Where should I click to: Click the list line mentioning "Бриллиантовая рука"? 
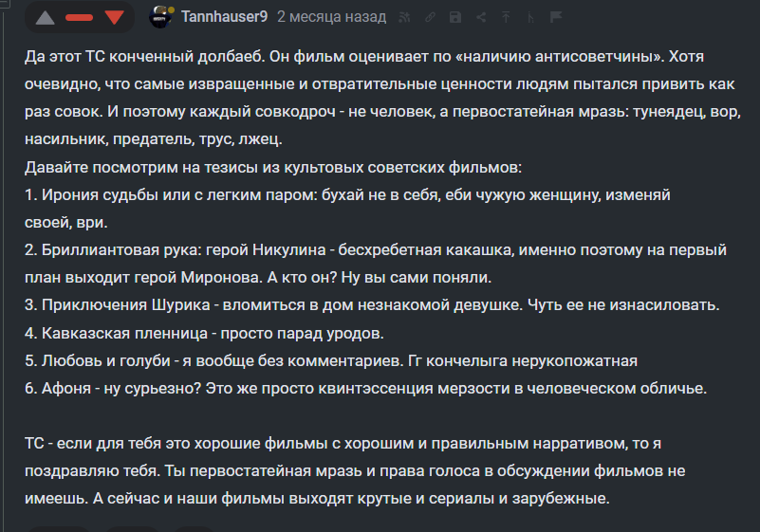[x=376, y=251]
